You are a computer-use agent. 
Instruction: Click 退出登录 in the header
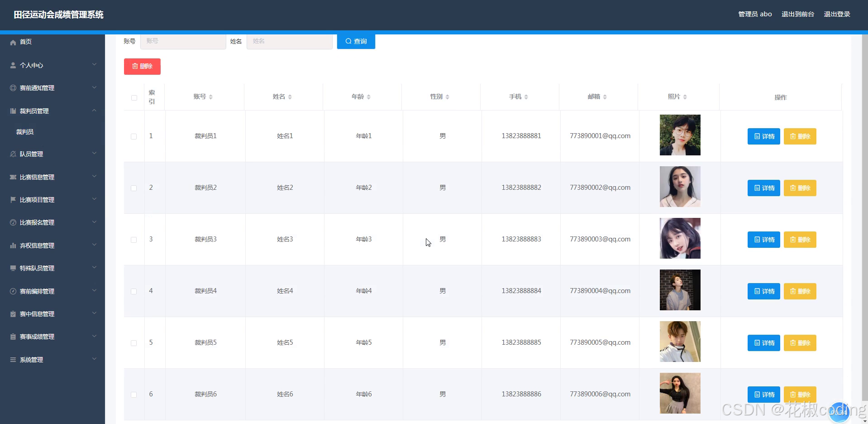837,14
